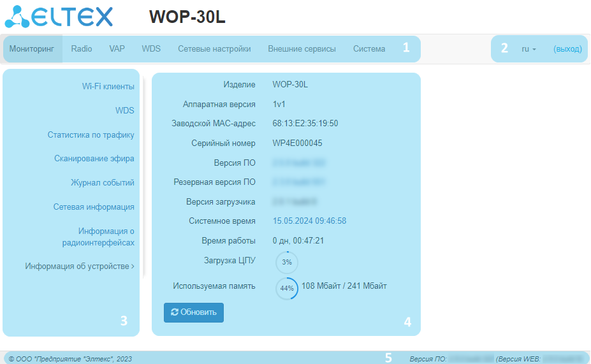Click the CPU load 3% gauge
The width and height of the screenshot is (591, 364).
[287, 262]
